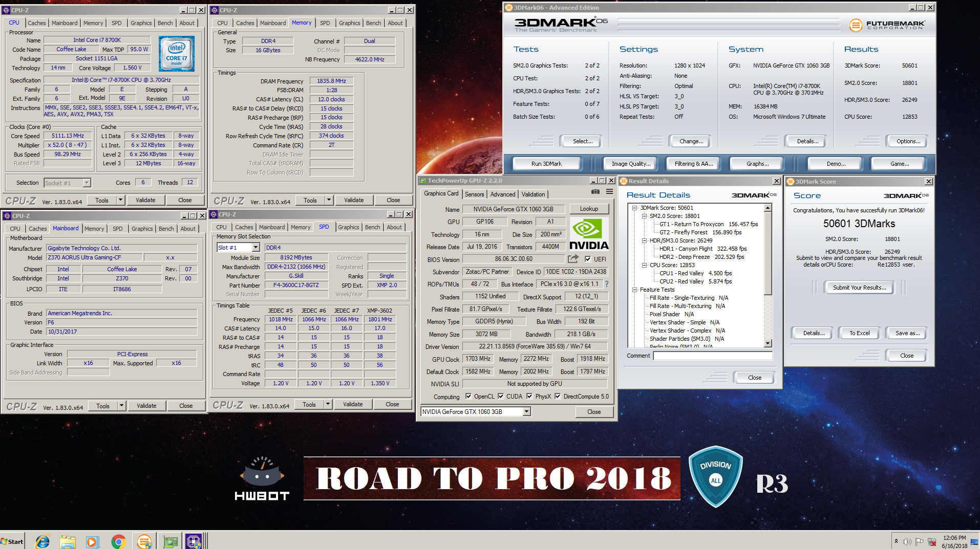The image size is (980, 549).
Task: Switch to Sensors tab in GPU-Z
Action: pyautogui.click(x=474, y=194)
